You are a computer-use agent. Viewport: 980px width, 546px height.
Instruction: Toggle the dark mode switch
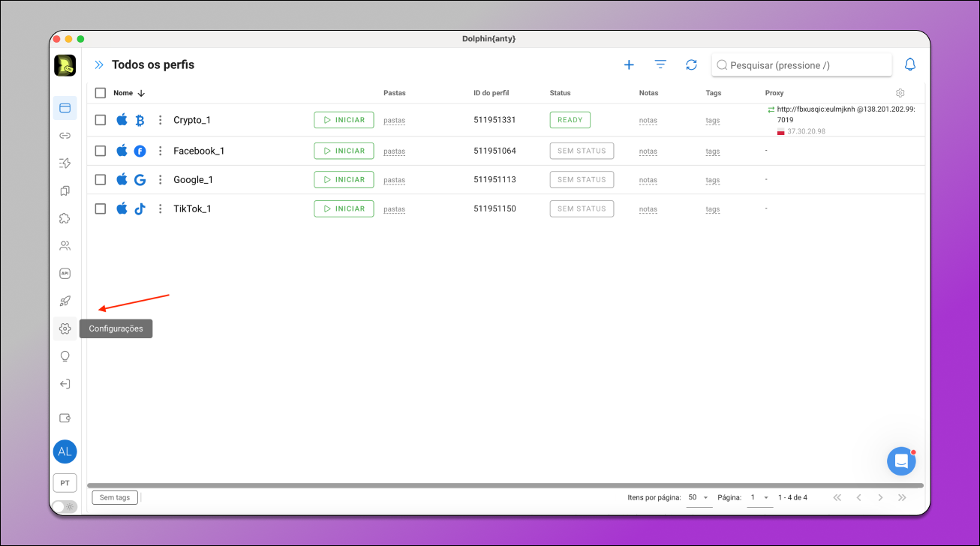(65, 506)
